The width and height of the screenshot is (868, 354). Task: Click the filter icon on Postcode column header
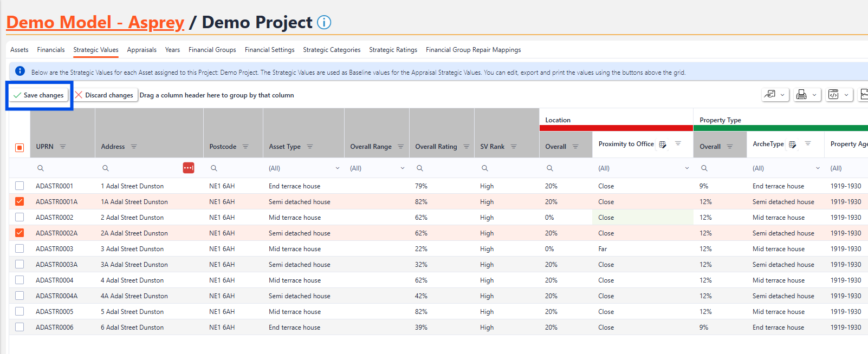pos(245,147)
